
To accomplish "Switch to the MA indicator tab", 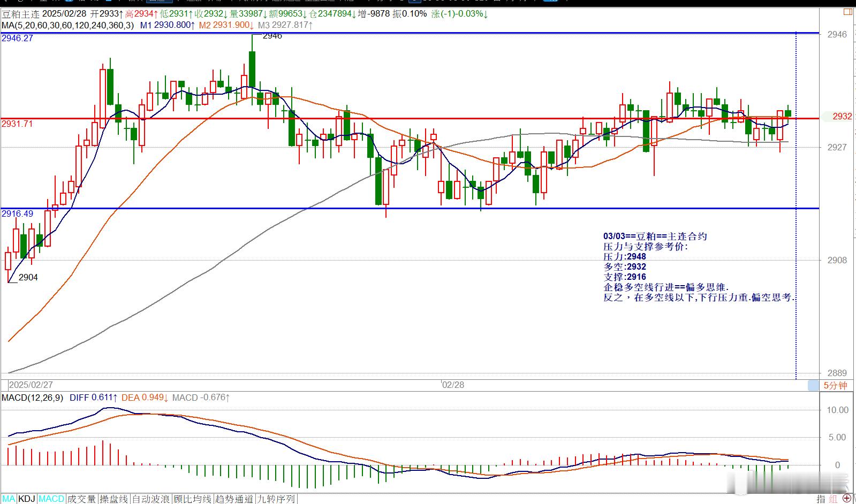I will tap(9, 499).
